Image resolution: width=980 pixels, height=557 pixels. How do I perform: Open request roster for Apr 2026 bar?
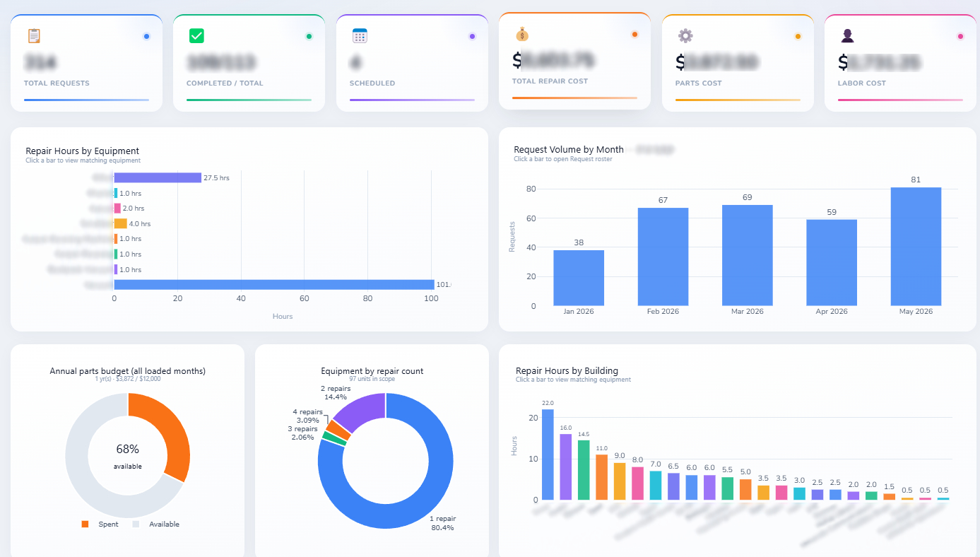tap(832, 262)
